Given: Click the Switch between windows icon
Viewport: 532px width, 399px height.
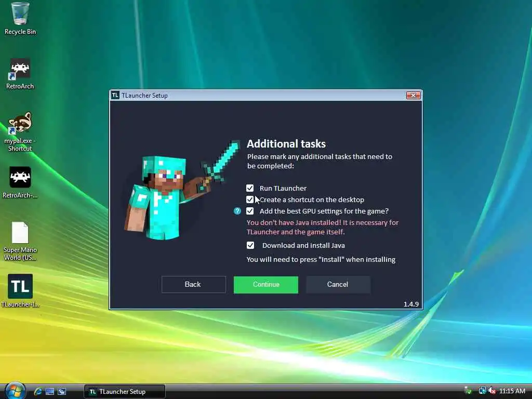Looking at the screenshot, I should click(62, 392).
